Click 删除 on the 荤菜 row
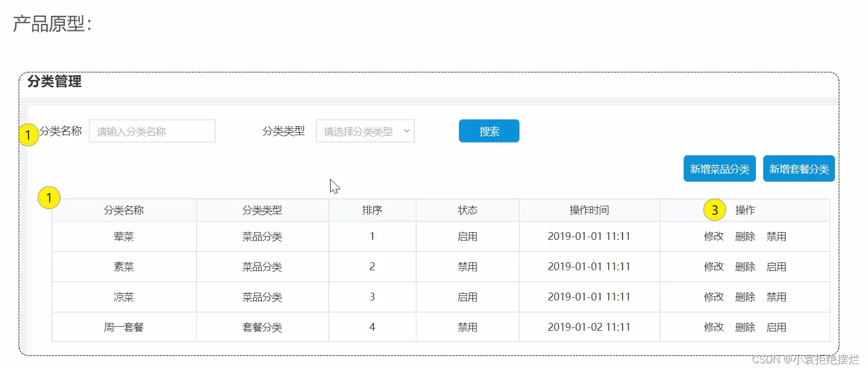 pos(746,236)
